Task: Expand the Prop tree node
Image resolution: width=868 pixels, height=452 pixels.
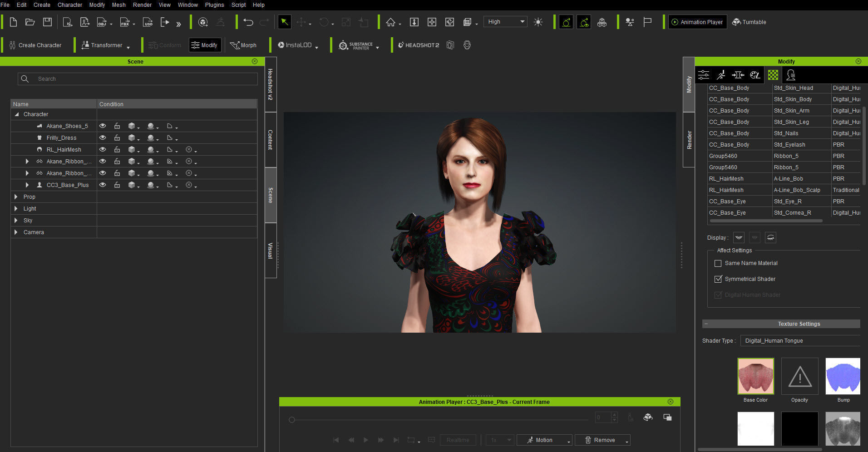Action: point(16,197)
